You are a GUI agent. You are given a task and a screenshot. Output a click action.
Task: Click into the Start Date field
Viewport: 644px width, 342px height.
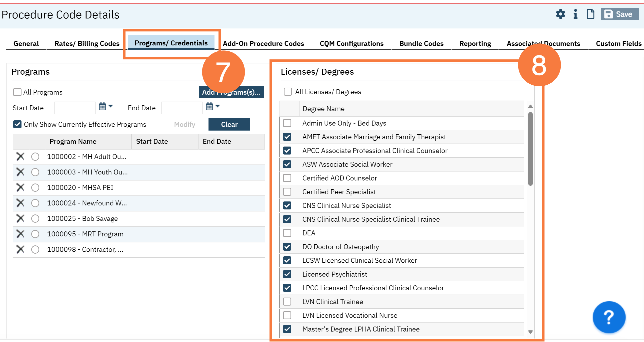pos(75,108)
